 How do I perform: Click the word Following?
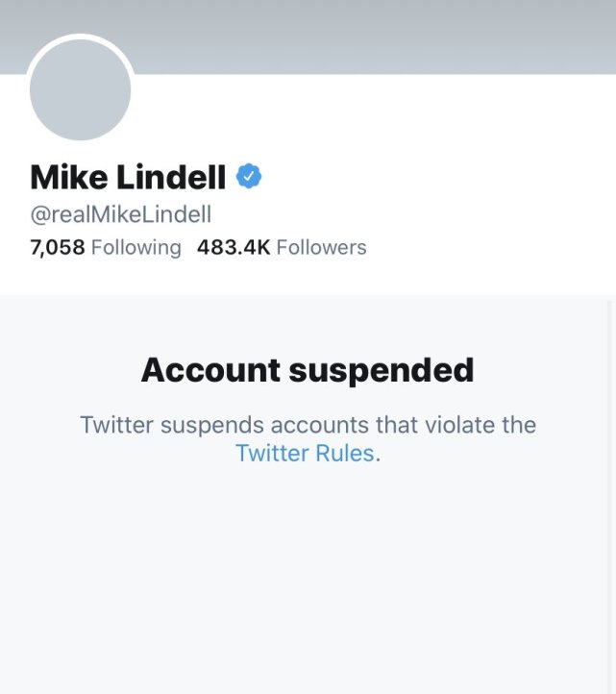[x=136, y=247]
